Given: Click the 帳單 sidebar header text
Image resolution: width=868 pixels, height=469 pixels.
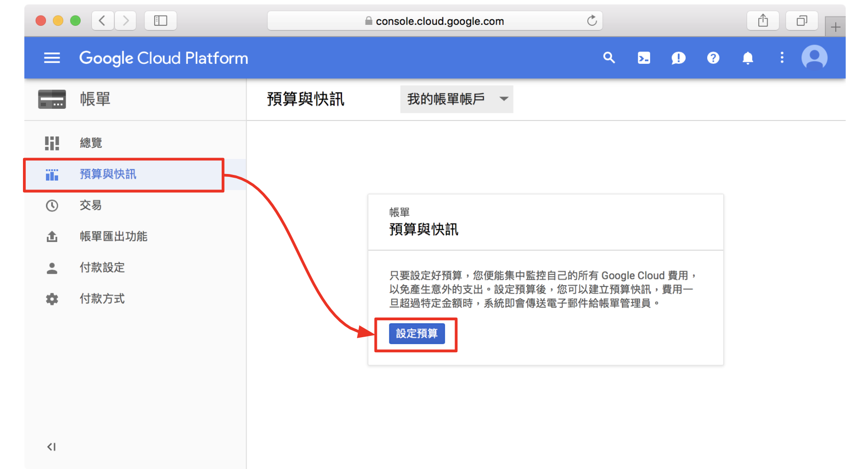Looking at the screenshot, I should click(95, 99).
